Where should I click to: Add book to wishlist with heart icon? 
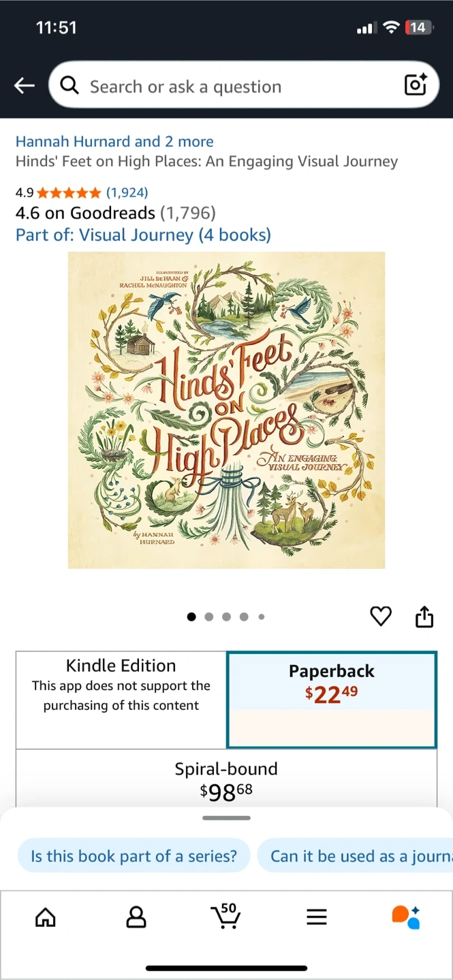click(x=380, y=617)
